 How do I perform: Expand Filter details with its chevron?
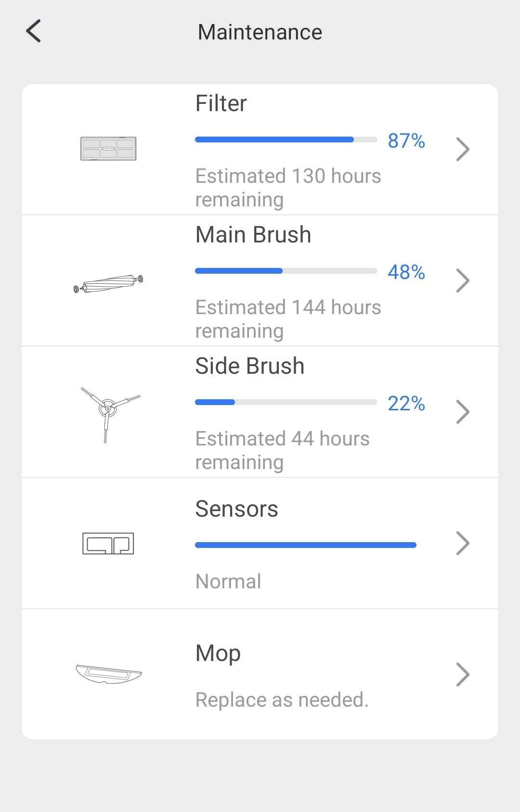(x=463, y=149)
